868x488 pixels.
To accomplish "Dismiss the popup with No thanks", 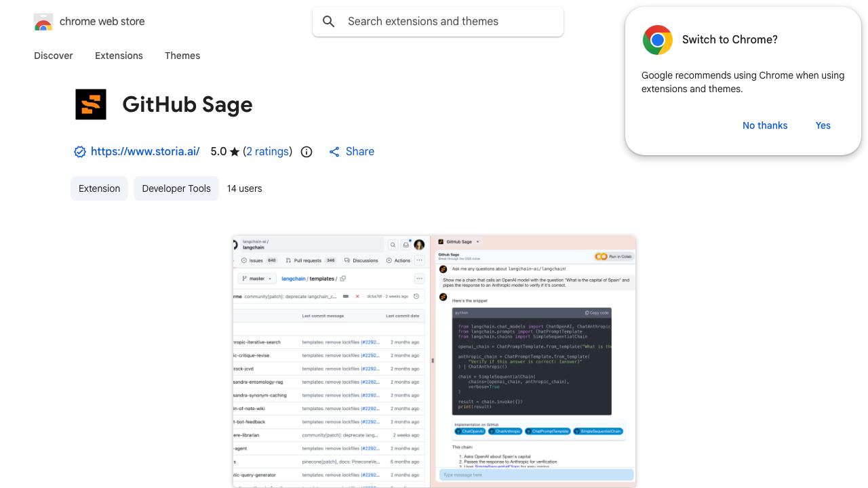I will pos(765,125).
